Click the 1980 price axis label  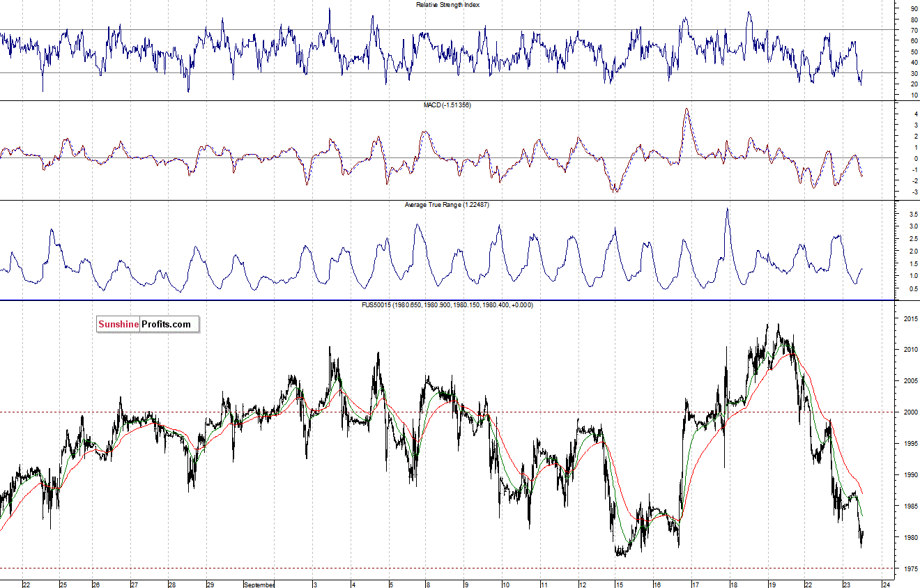(910, 538)
